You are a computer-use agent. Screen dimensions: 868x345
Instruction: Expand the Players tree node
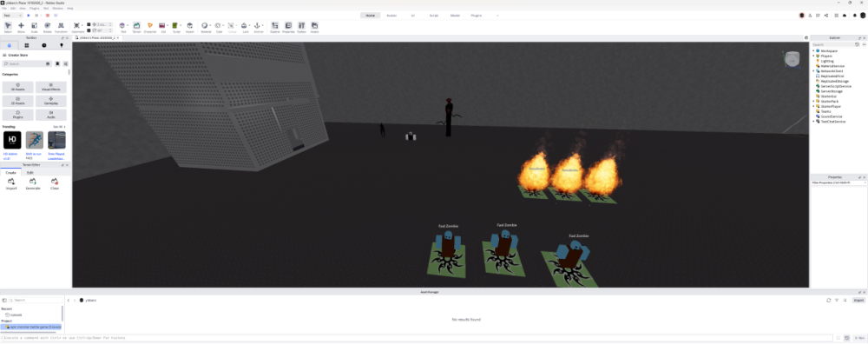point(814,56)
